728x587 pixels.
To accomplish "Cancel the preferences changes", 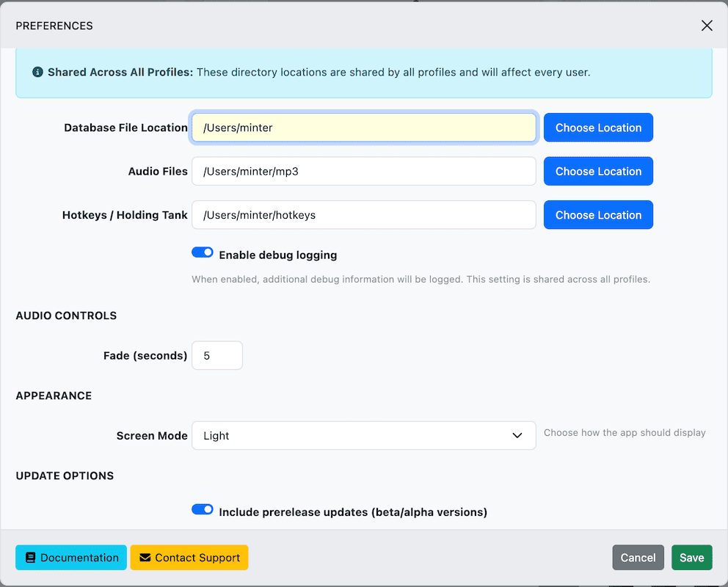I will click(x=638, y=558).
